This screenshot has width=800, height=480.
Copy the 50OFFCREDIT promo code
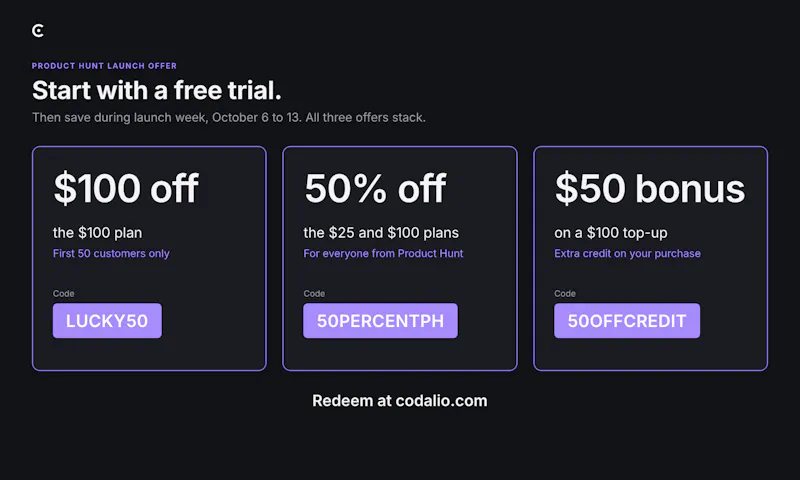coord(627,320)
